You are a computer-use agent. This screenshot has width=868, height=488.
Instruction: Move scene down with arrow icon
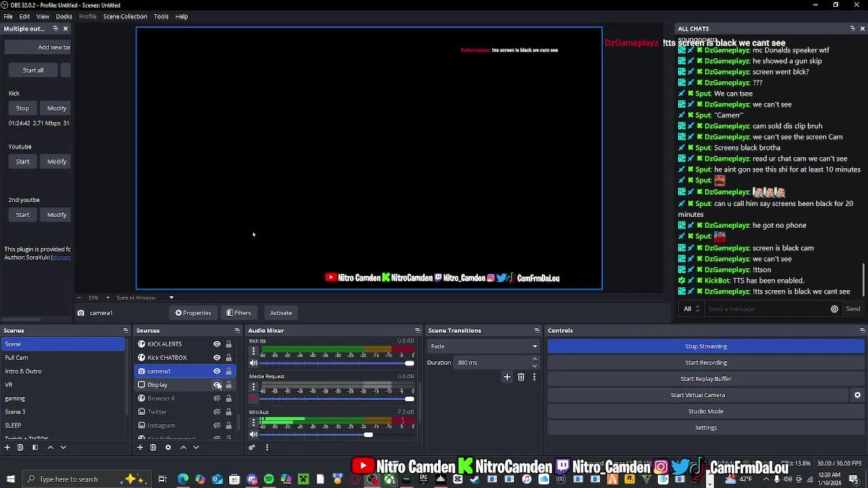pos(63,447)
